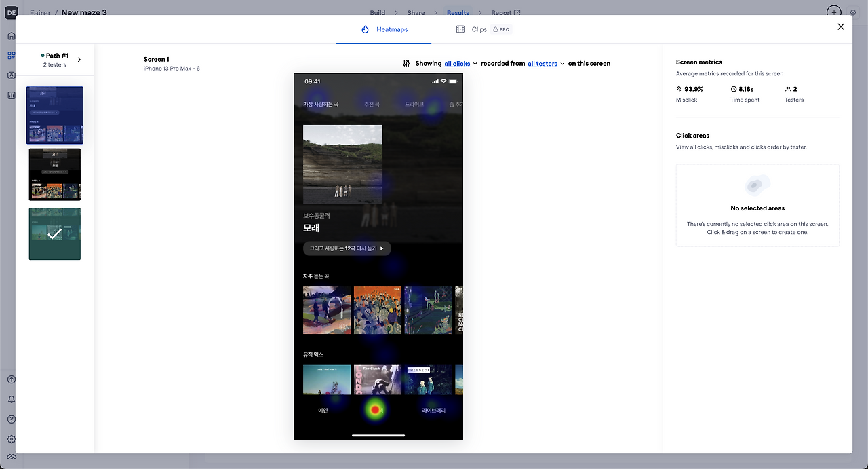Viewport: 868px width, 469px height.
Task: Click first album under 뮤직 믹스
Action: [x=327, y=380]
